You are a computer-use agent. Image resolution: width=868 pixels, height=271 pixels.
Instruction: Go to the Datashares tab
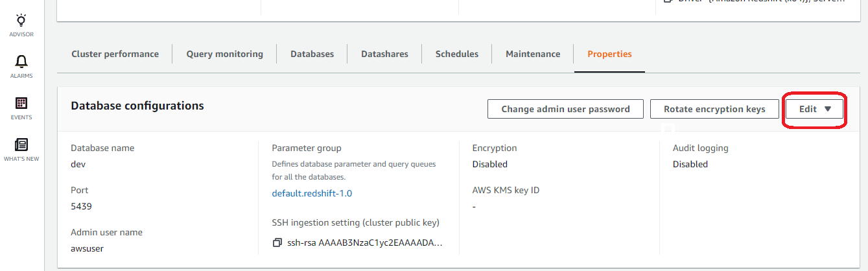pyautogui.click(x=384, y=54)
